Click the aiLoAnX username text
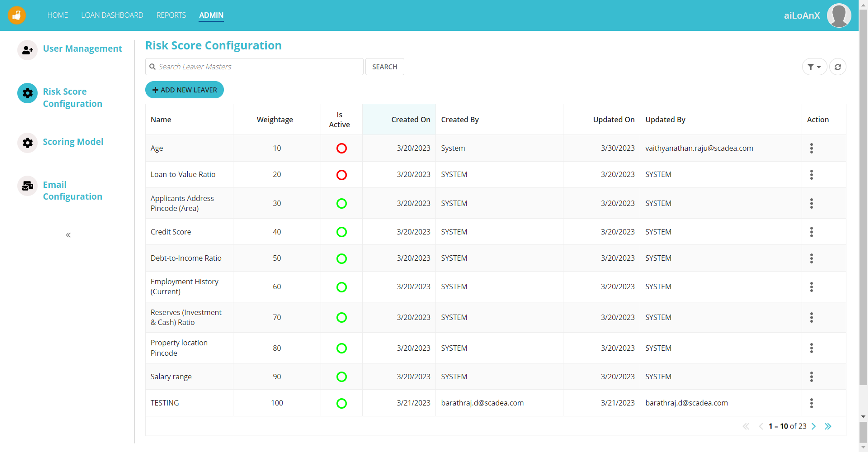Viewport: 868px width, 452px height. 802,16
